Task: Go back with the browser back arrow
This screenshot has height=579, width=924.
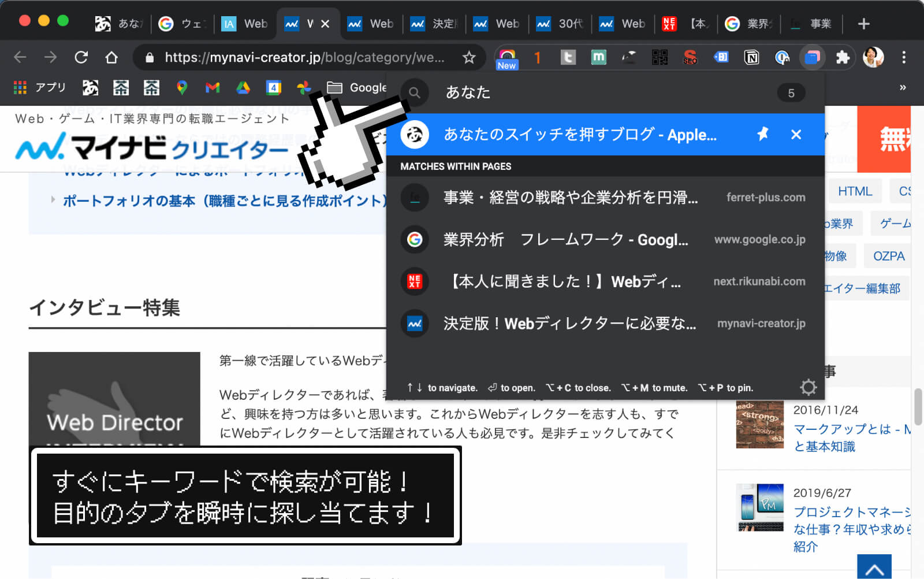Action: click(x=20, y=57)
